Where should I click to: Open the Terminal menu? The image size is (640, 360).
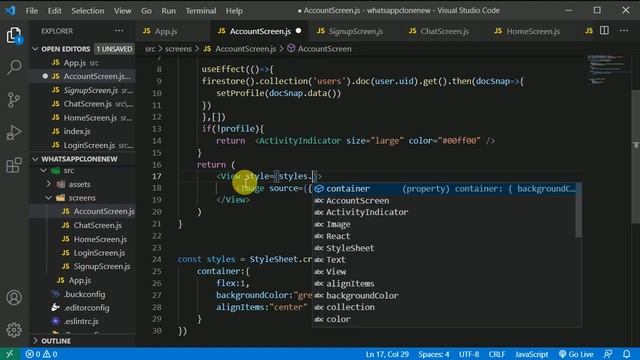pos(201,11)
